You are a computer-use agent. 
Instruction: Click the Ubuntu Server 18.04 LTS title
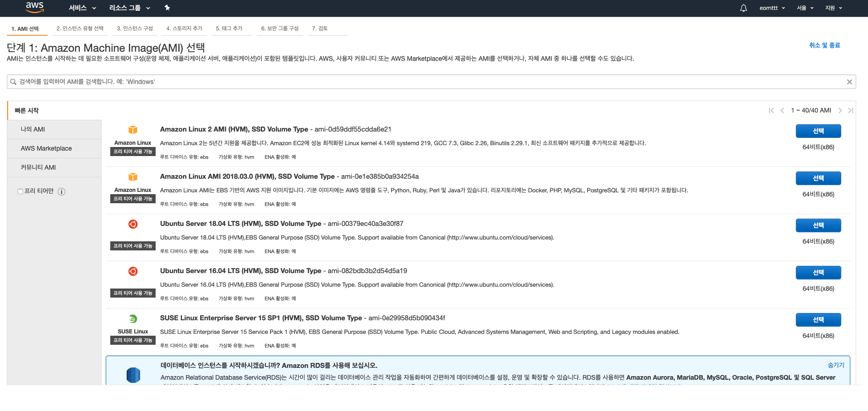(x=240, y=224)
